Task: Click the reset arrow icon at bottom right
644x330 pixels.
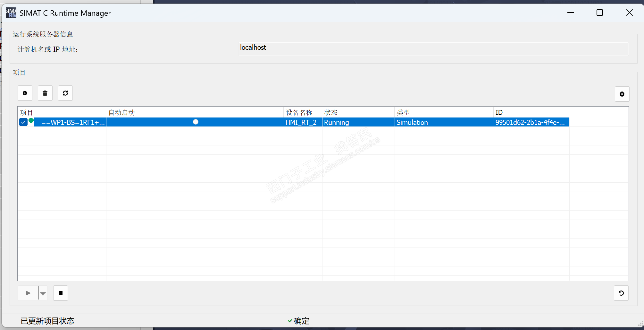Action: [621, 293]
